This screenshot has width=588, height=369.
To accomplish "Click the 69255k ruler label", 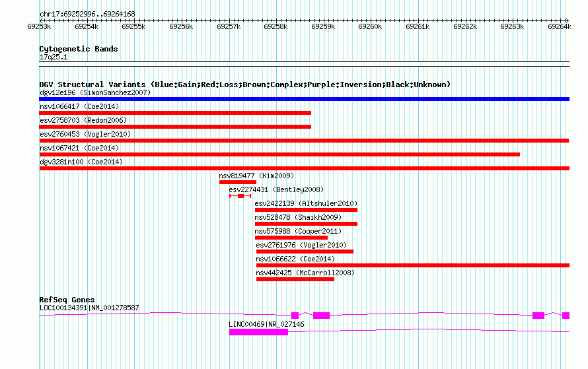I will tap(134, 26).
